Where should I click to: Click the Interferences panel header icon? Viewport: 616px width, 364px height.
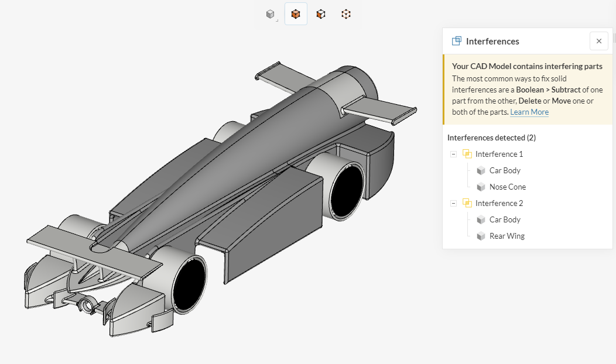click(x=457, y=41)
